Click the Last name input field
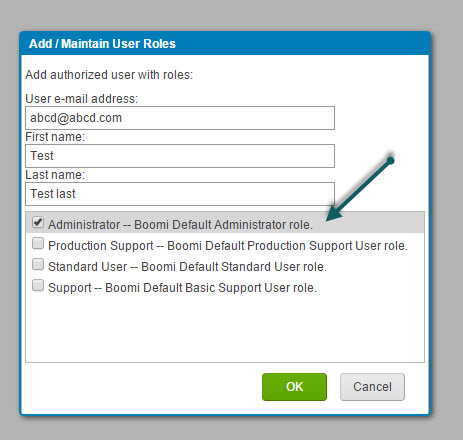The width and height of the screenshot is (463, 440). 180,194
